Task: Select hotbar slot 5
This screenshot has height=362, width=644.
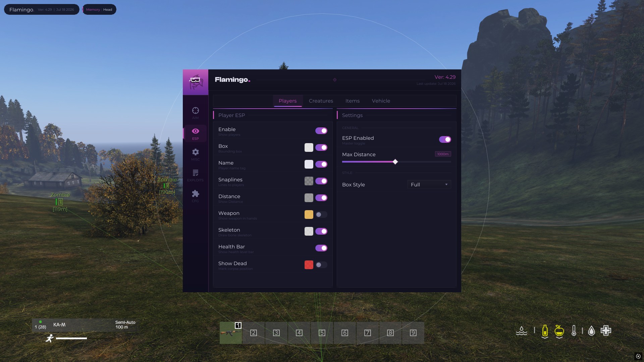Action: (x=322, y=333)
